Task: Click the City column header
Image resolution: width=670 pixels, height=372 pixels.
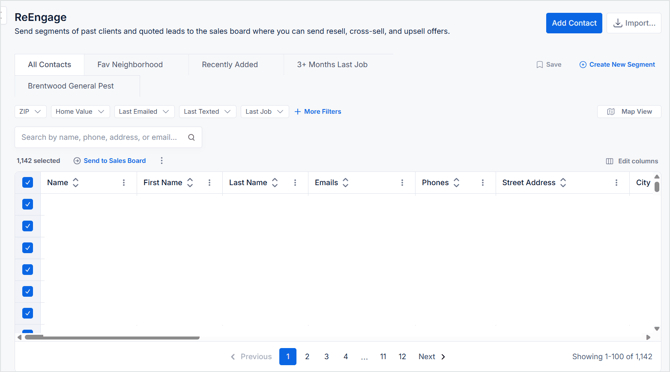Action: 643,183
